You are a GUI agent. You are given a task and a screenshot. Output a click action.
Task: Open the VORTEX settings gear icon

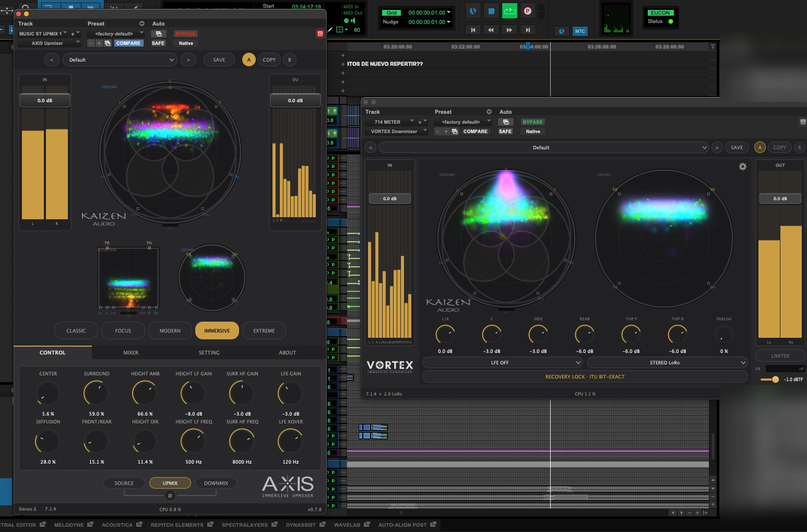743,167
